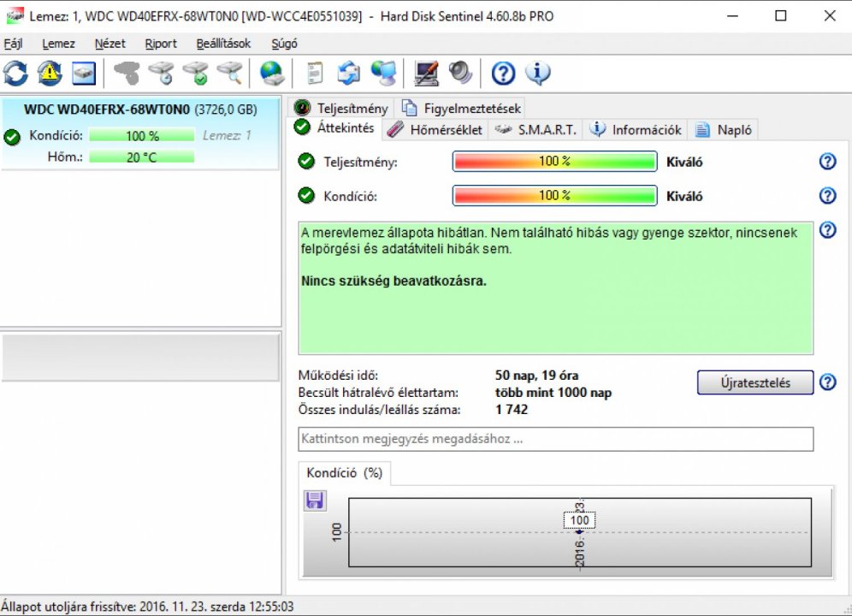
Task: Click the disk with clock toolbar icon
Action: click(162, 73)
